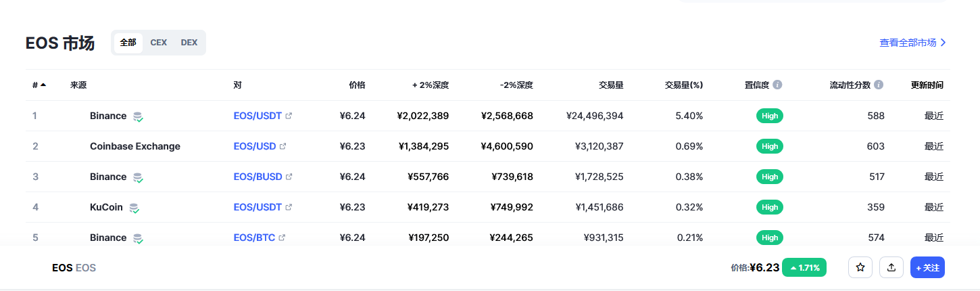Viewport: 980px width, 291px height.
Task: Click info icon next to 流动性分数
Action: point(879,85)
